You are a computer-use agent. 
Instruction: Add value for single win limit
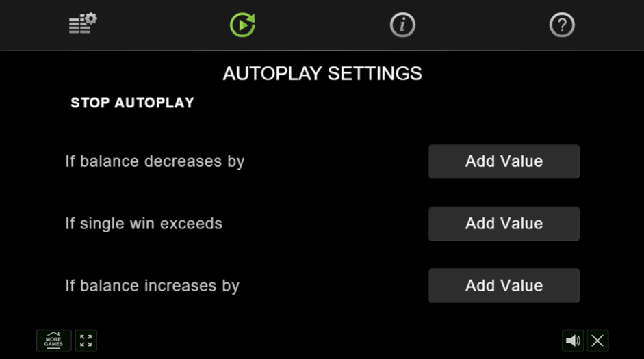pyautogui.click(x=504, y=224)
